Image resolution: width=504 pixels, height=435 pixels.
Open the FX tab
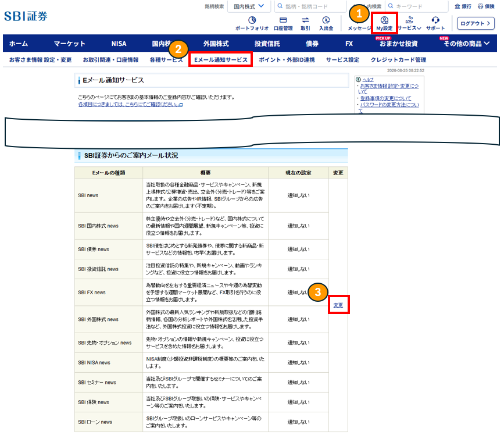tap(349, 44)
